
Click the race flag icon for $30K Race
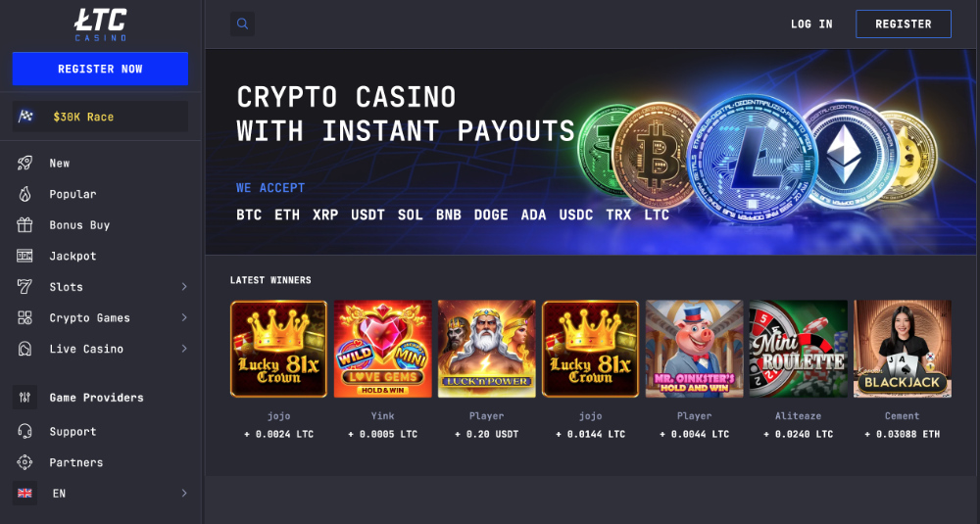[26, 117]
